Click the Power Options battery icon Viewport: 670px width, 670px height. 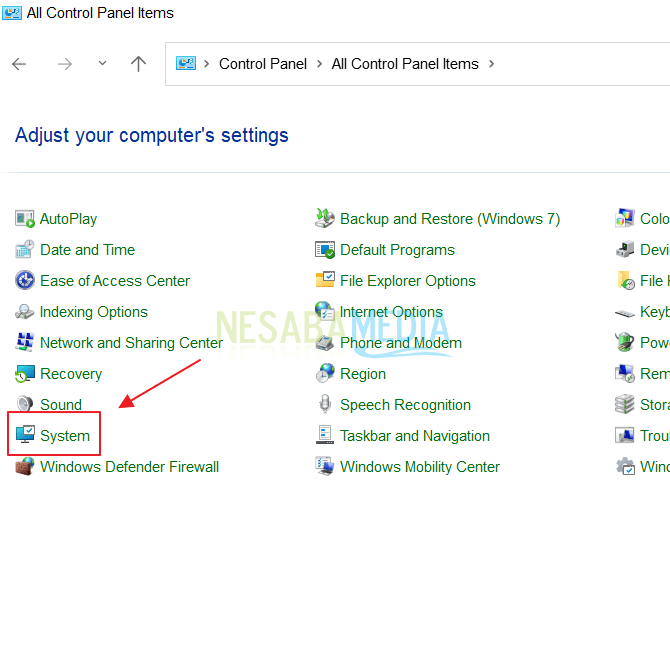tap(625, 342)
